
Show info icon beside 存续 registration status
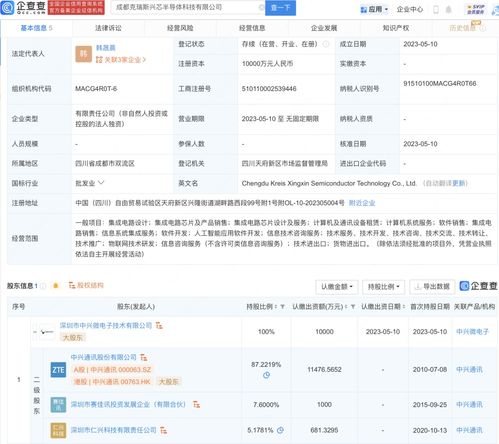326,44
